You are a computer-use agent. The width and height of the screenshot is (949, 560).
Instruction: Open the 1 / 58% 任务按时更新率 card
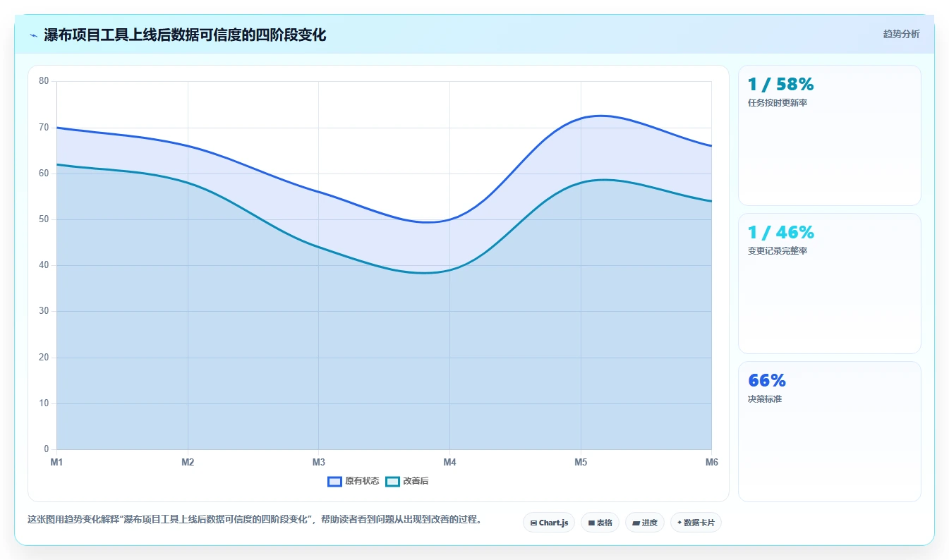click(x=829, y=135)
